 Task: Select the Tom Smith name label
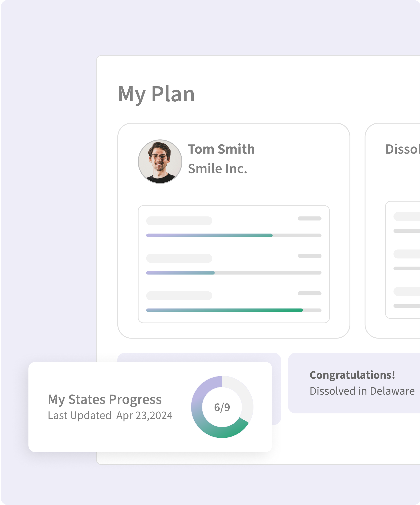(x=221, y=149)
